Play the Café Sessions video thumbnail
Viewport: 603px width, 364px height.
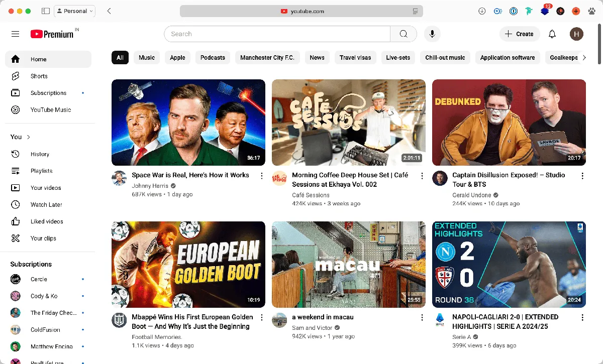[x=349, y=123]
